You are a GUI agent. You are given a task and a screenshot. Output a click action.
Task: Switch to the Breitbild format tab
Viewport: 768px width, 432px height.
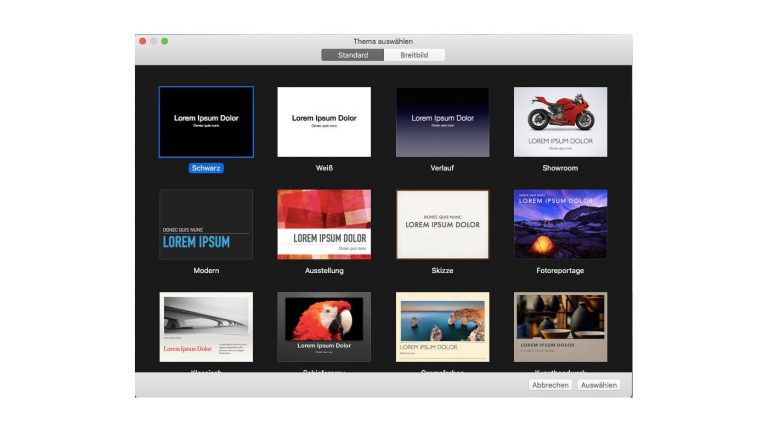pyautogui.click(x=414, y=55)
